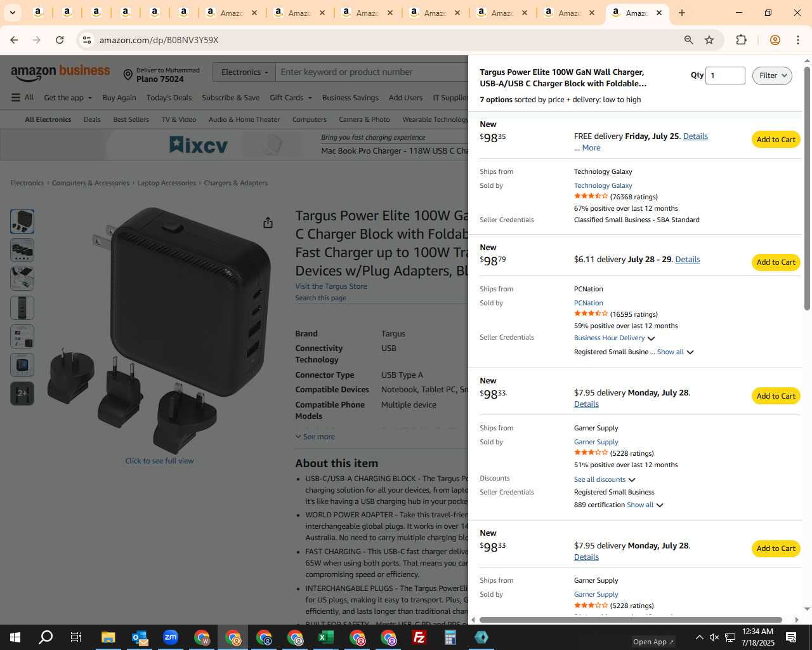
Task: Show hidden system tray icons
Action: 699,637
